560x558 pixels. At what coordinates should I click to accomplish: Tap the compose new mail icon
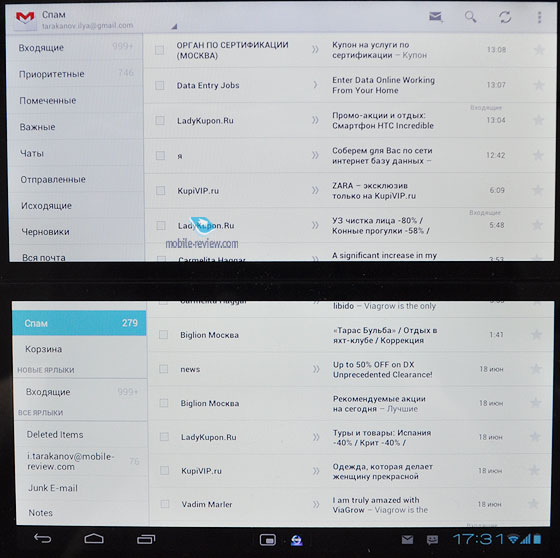click(436, 17)
